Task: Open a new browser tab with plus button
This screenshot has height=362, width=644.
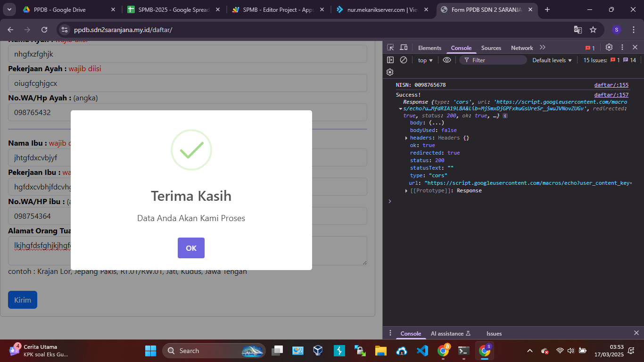Action: coord(547,9)
